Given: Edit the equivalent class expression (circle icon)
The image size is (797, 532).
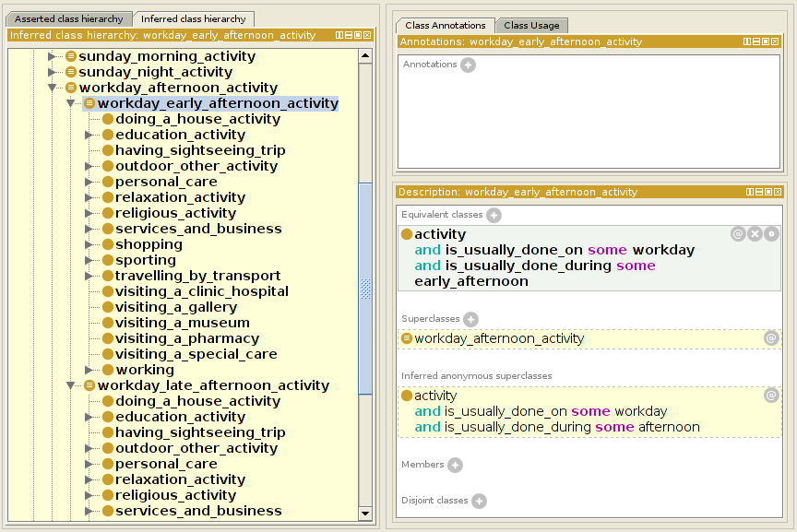Looking at the screenshot, I should 771,235.
